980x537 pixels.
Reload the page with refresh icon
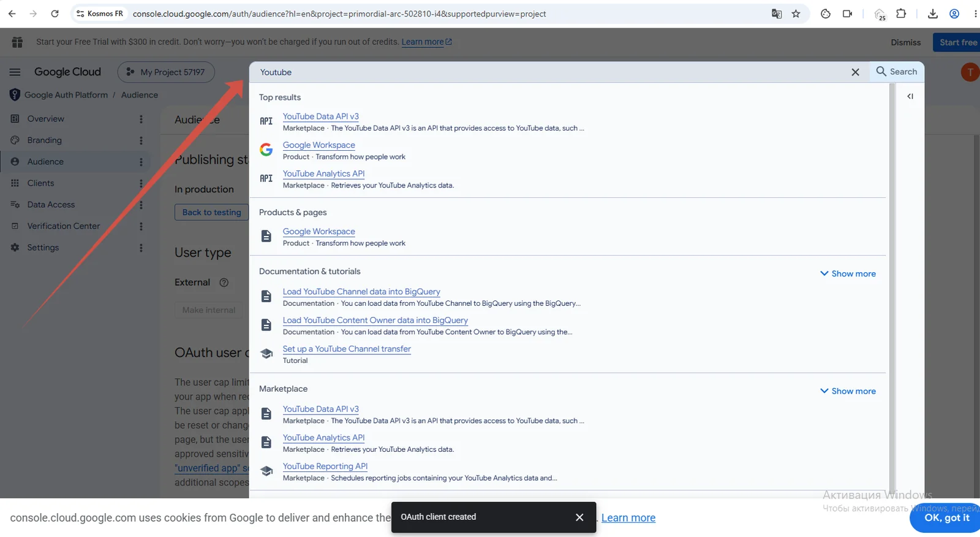tap(55, 13)
